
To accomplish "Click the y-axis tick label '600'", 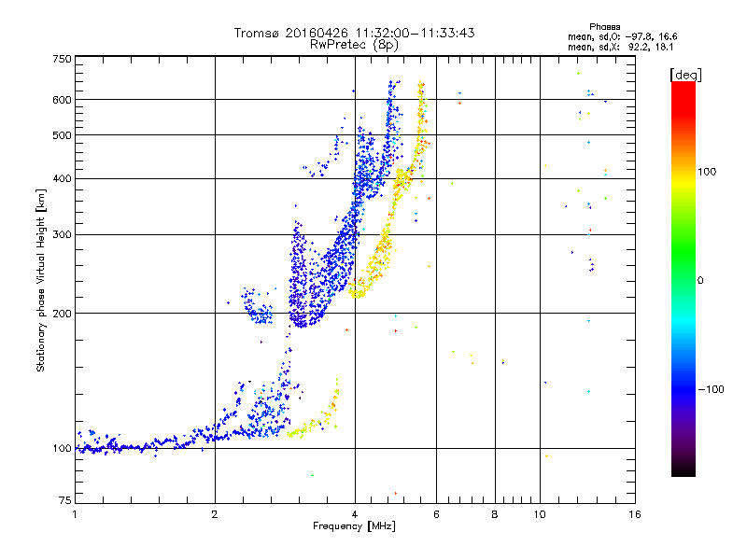I will [x=63, y=100].
